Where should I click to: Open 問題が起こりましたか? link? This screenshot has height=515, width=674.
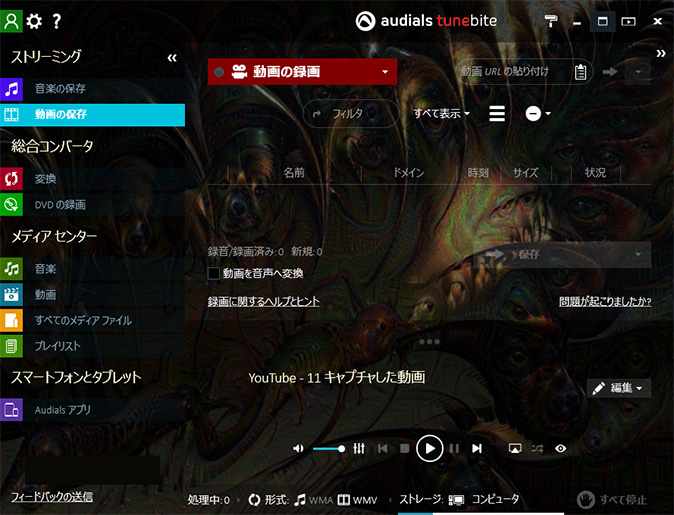coord(605,301)
